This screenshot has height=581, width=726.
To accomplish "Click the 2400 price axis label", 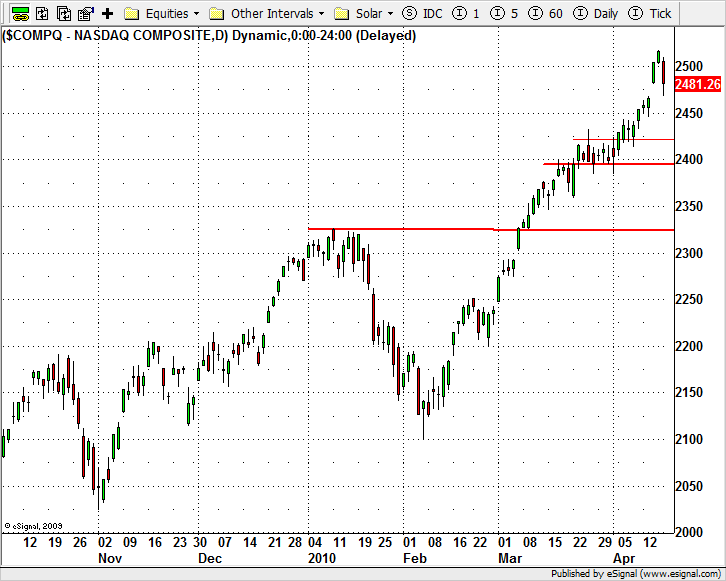I will (x=689, y=159).
